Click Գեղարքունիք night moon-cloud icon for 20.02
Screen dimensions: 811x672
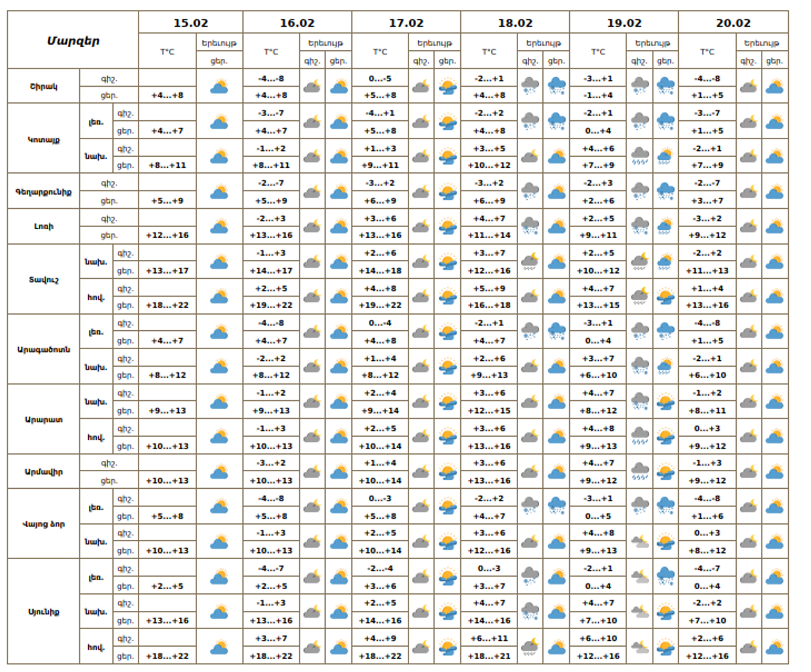(x=748, y=191)
